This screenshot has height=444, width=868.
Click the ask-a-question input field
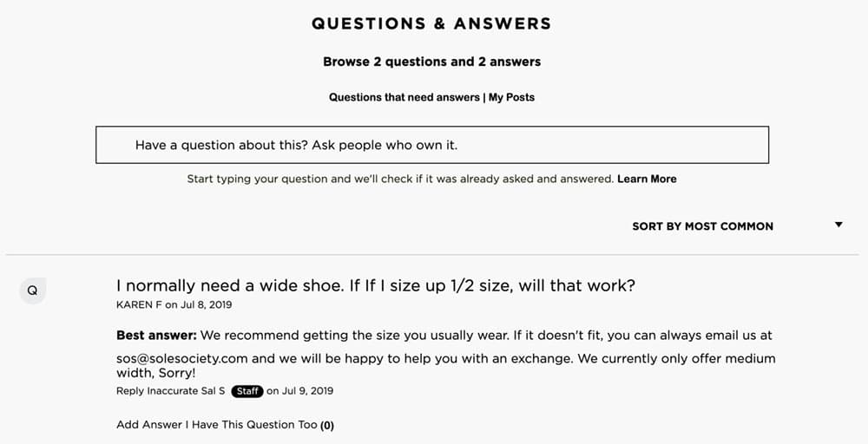pos(431,145)
